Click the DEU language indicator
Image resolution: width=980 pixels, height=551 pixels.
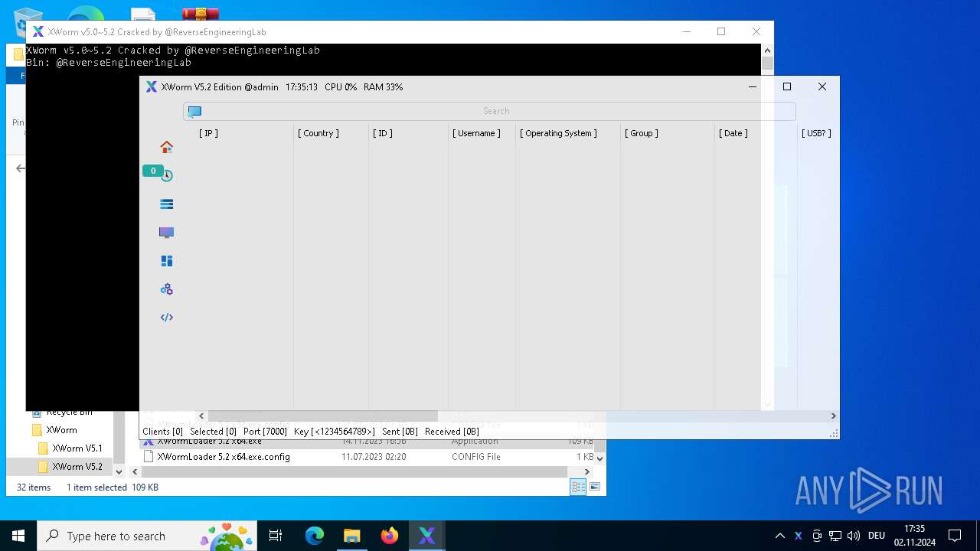coord(877,536)
